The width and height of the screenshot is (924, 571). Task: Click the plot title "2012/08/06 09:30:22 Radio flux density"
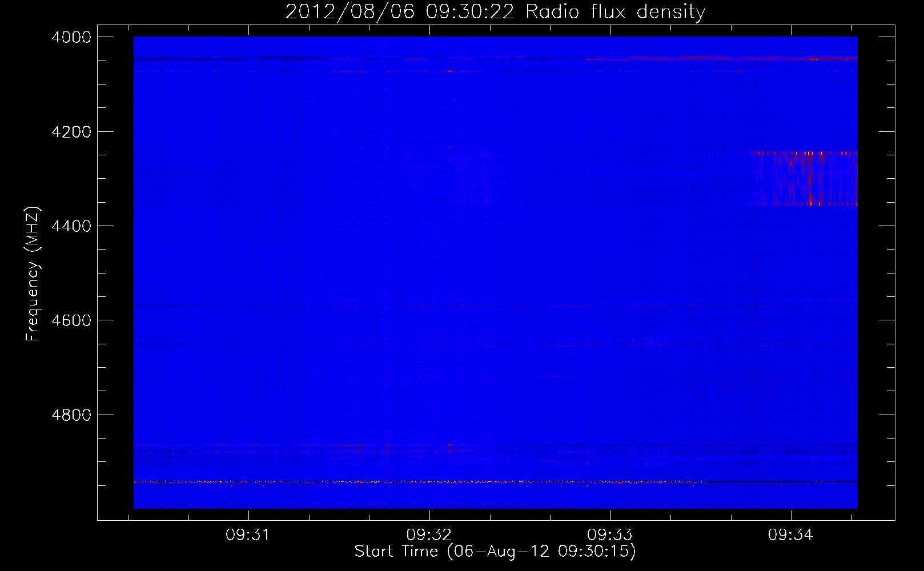495,11
